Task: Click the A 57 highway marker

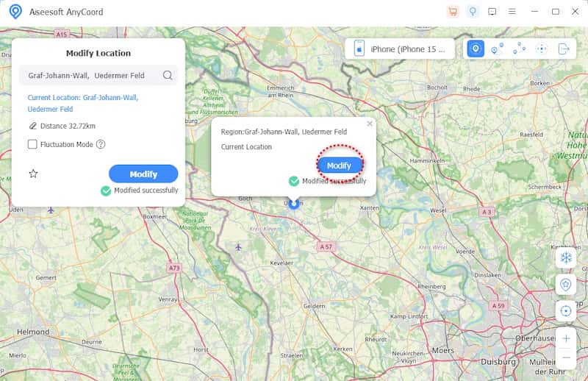Action: click(326, 246)
